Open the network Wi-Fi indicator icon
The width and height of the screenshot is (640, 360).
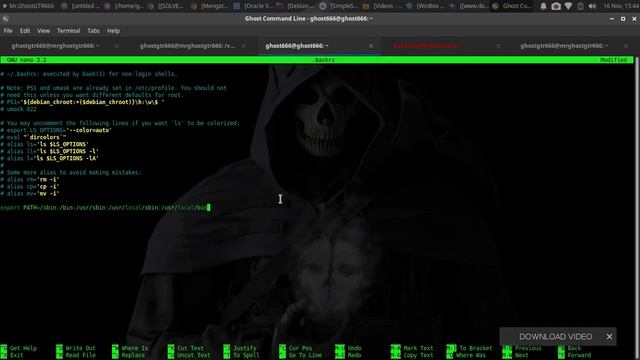pyautogui.click(x=568, y=6)
